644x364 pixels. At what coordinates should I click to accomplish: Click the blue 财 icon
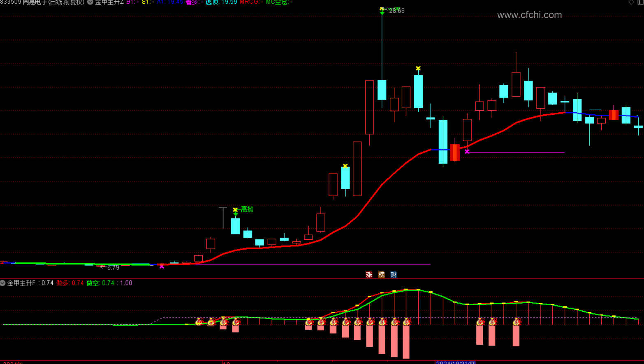coord(394,274)
